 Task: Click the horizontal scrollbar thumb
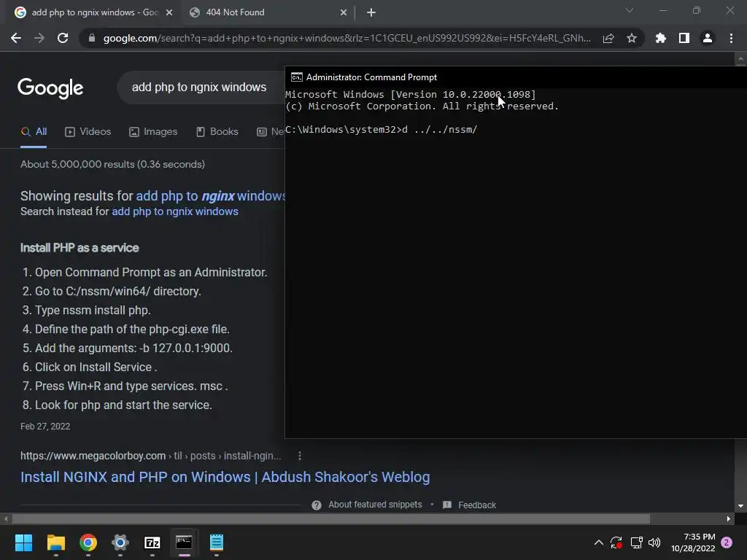point(331,518)
